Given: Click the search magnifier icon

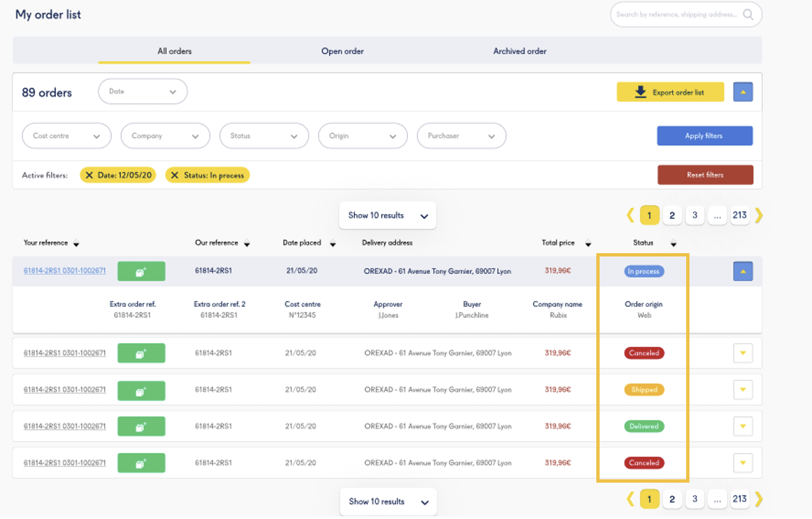Looking at the screenshot, I should (748, 15).
